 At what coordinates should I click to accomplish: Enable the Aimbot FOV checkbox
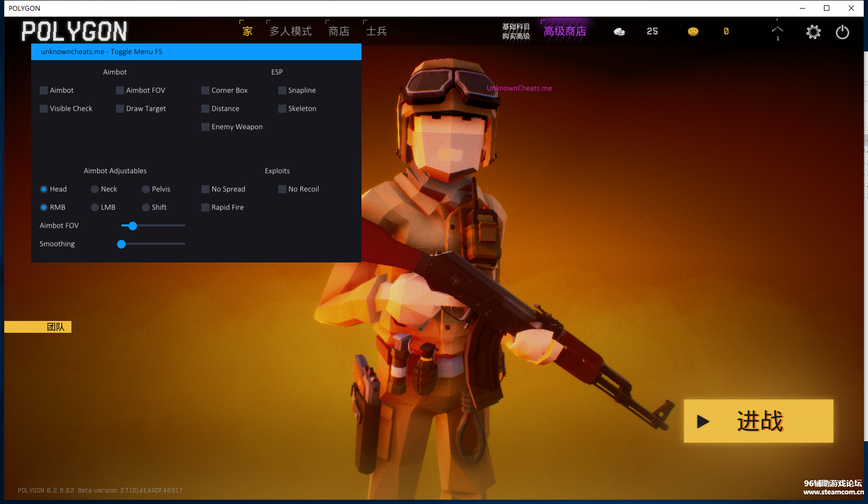tap(120, 91)
